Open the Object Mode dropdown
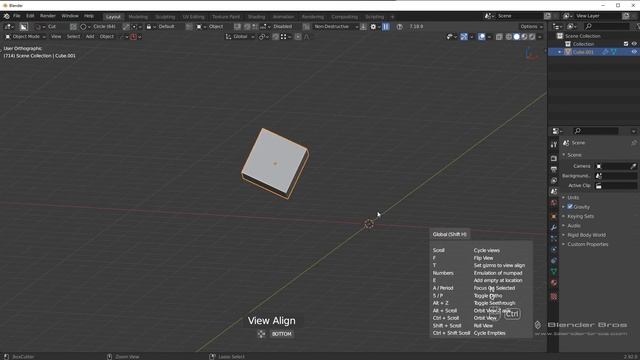Screen dimensions: 640x360 (x=25, y=37)
